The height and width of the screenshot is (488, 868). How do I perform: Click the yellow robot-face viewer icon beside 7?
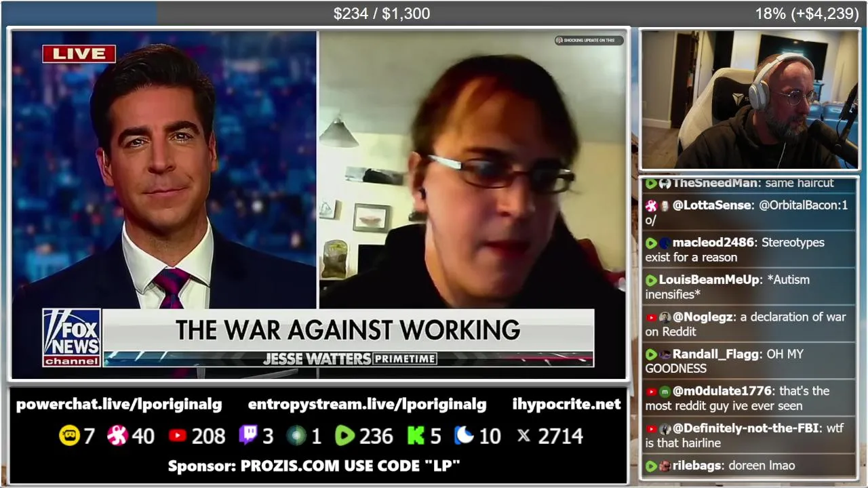coord(69,436)
